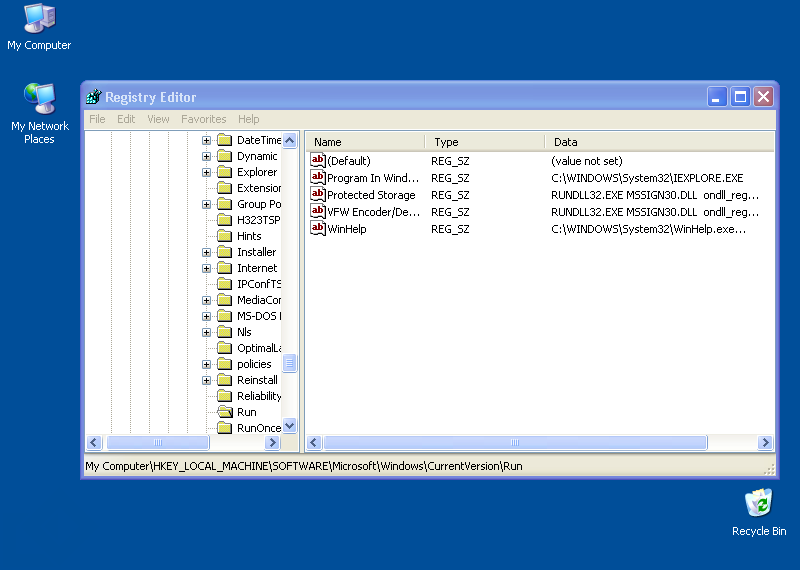This screenshot has width=800, height=570.
Task: Click the WinHelp.exe data cell
Action: (x=648, y=229)
